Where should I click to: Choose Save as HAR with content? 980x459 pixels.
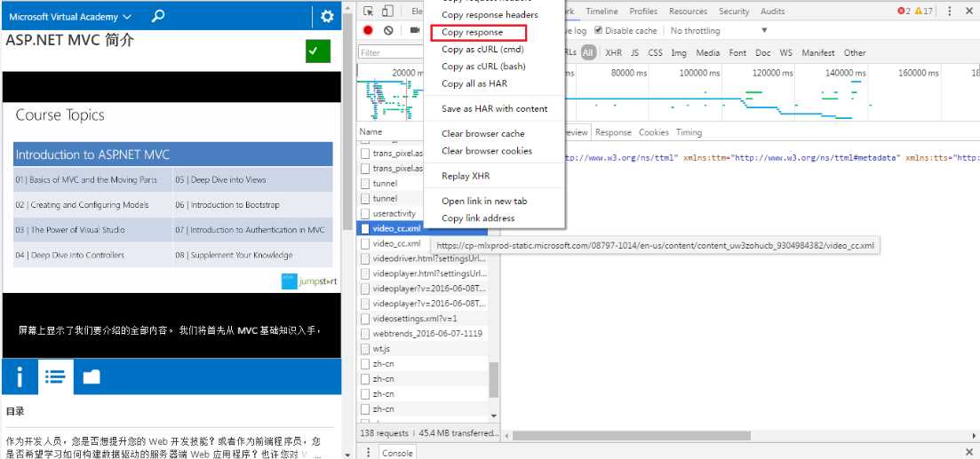(494, 108)
